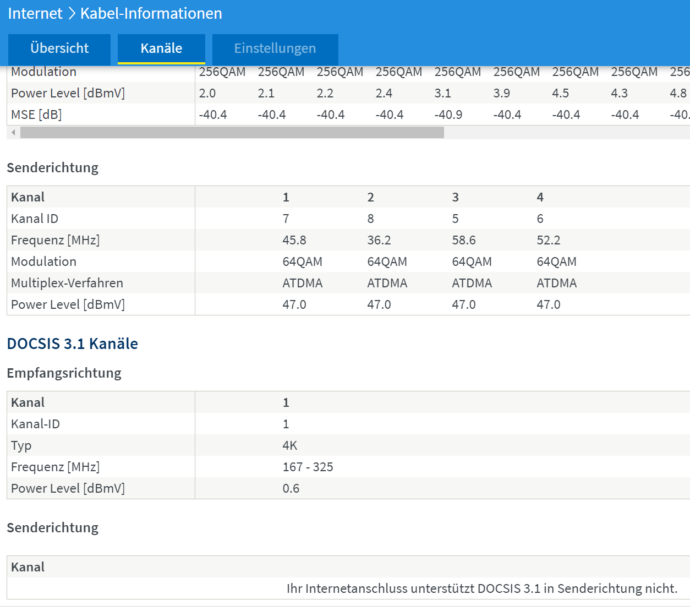Click Power Level value 4.3
Screen dimensions: 690x616
tap(620, 93)
